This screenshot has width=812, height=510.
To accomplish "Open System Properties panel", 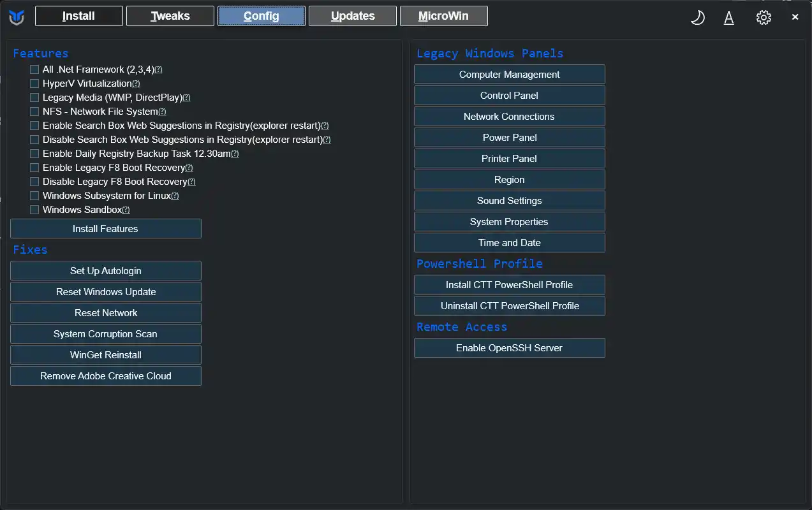I will point(510,222).
